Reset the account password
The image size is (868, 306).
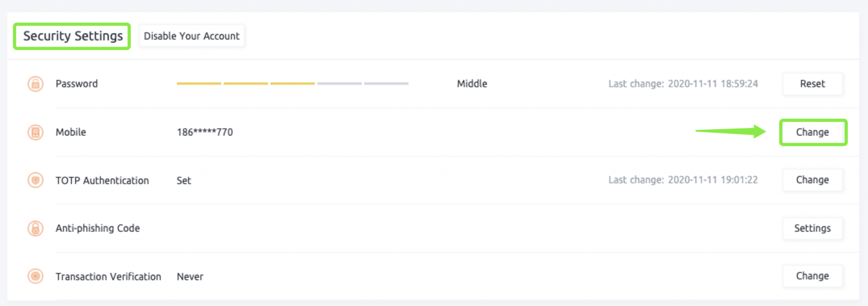[x=812, y=84]
